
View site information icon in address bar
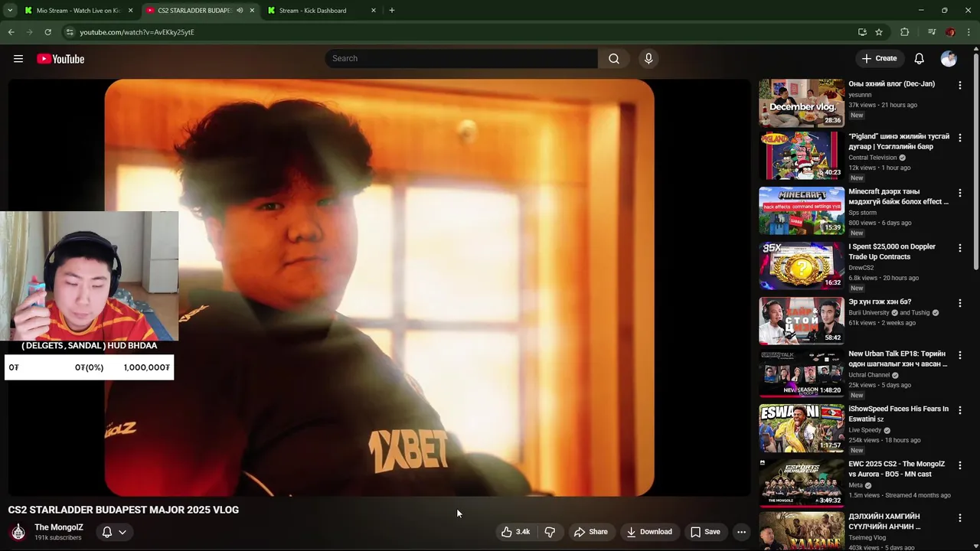point(70,32)
